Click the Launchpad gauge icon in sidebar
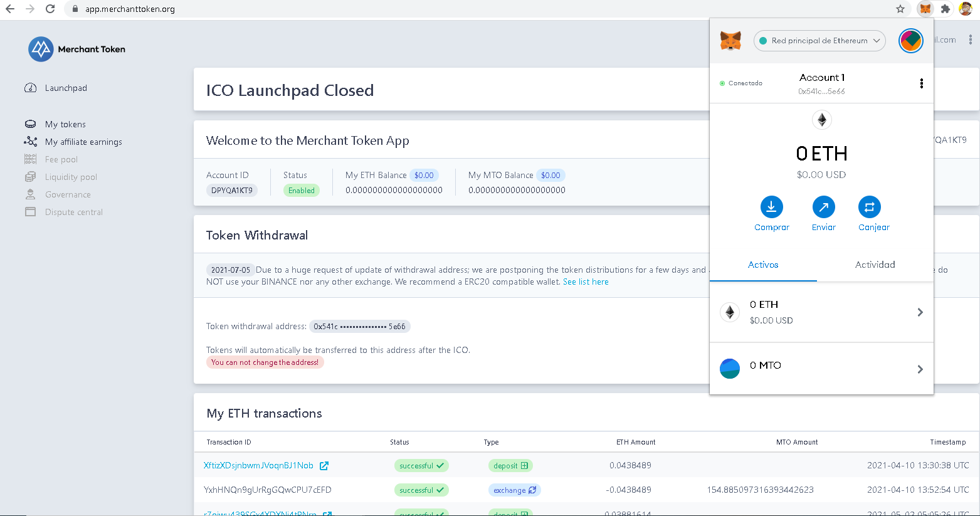 30,88
